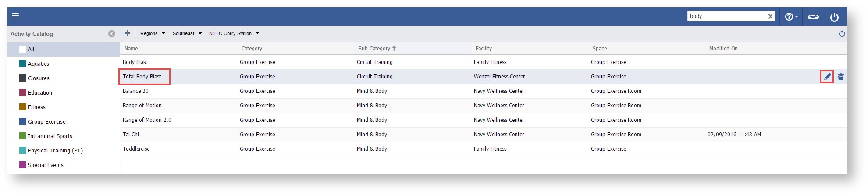Image resolution: width=868 pixels, height=195 pixels.
Task: Click the power logout icon
Action: [834, 17]
